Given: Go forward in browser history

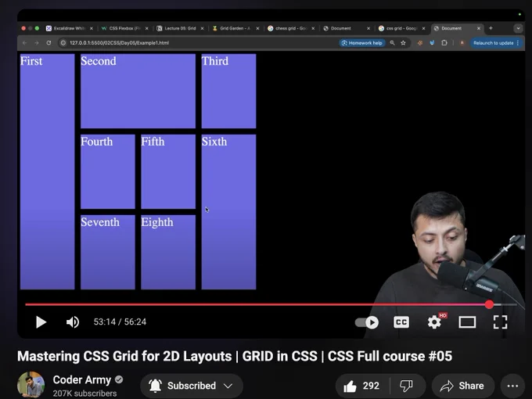Looking at the screenshot, I should [37, 43].
